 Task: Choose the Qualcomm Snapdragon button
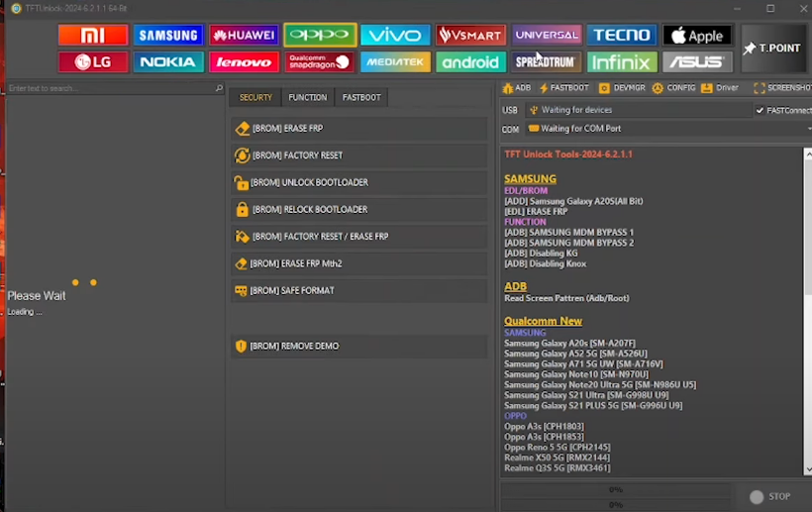coord(320,62)
